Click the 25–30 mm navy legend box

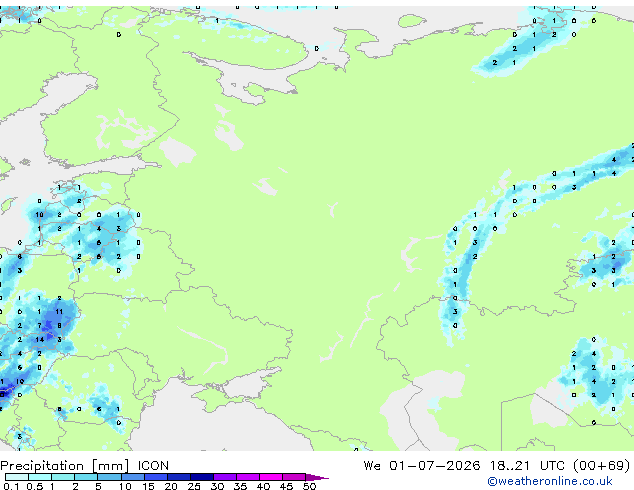(x=201, y=477)
